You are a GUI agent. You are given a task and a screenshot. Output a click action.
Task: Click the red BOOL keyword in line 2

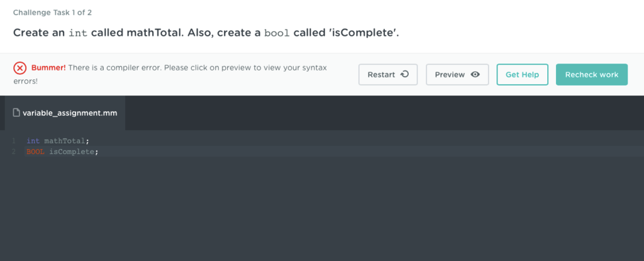click(x=35, y=152)
